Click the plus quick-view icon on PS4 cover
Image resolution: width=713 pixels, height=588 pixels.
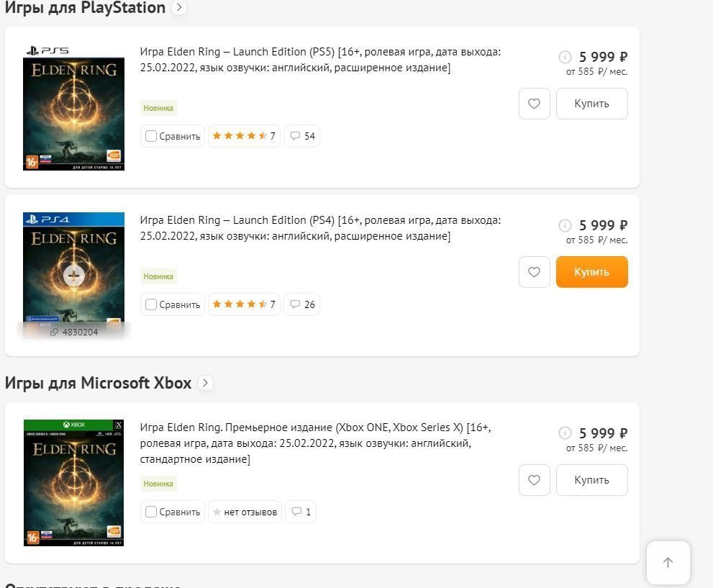[x=73, y=275]
